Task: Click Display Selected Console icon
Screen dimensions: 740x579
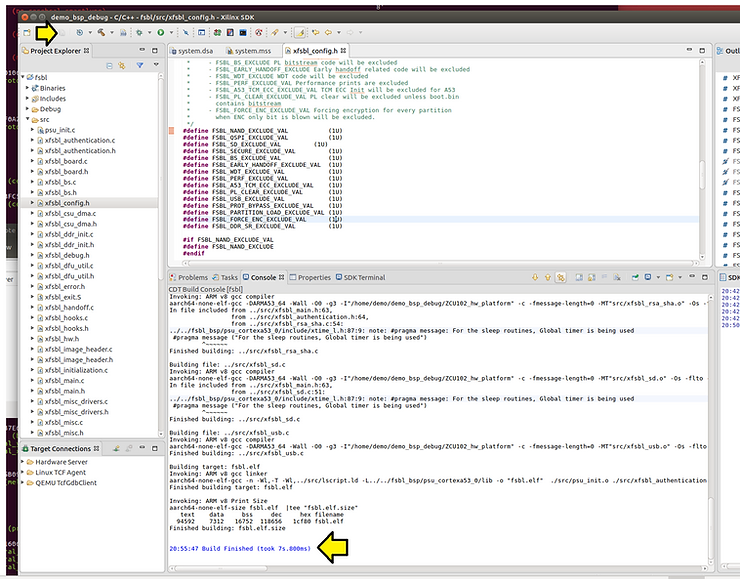Action: (648, 277)
